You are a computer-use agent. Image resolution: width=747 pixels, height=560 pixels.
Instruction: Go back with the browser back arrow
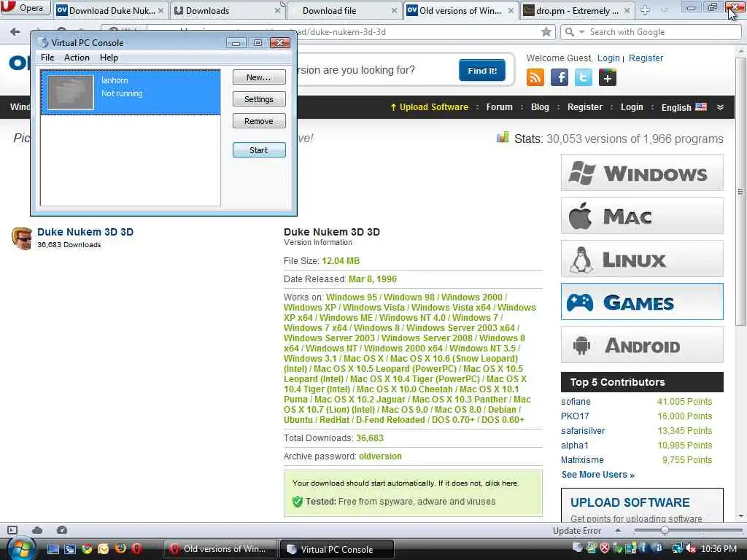click(x=15, y=32)
